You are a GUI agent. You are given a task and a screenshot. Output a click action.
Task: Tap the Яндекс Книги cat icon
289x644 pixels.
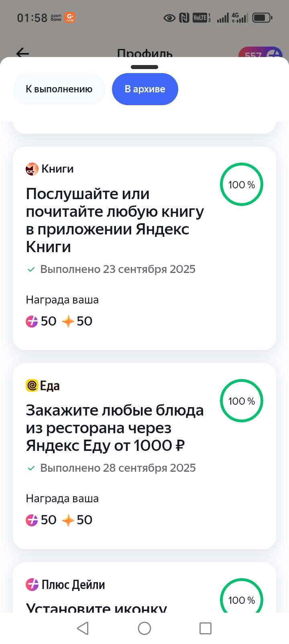[32, 169]
